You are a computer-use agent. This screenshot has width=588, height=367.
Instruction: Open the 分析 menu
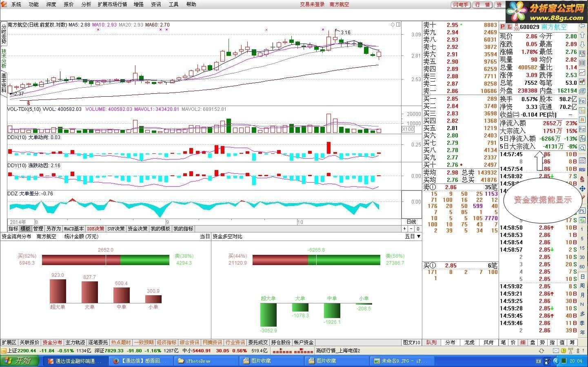[86, 4]
